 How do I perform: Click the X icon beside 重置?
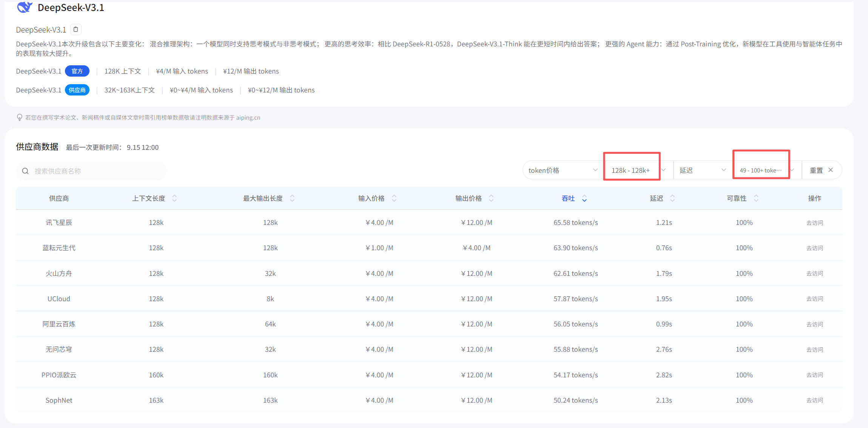coord(831,170)
